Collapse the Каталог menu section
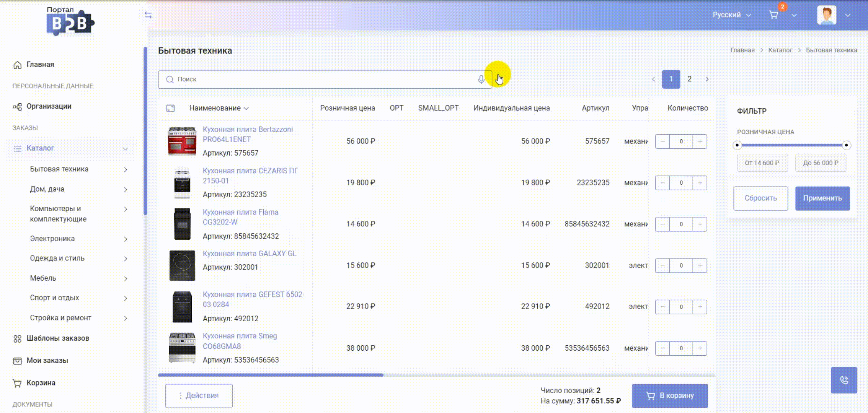The height and width of the screenshot is (413, 868). (125, 148)
